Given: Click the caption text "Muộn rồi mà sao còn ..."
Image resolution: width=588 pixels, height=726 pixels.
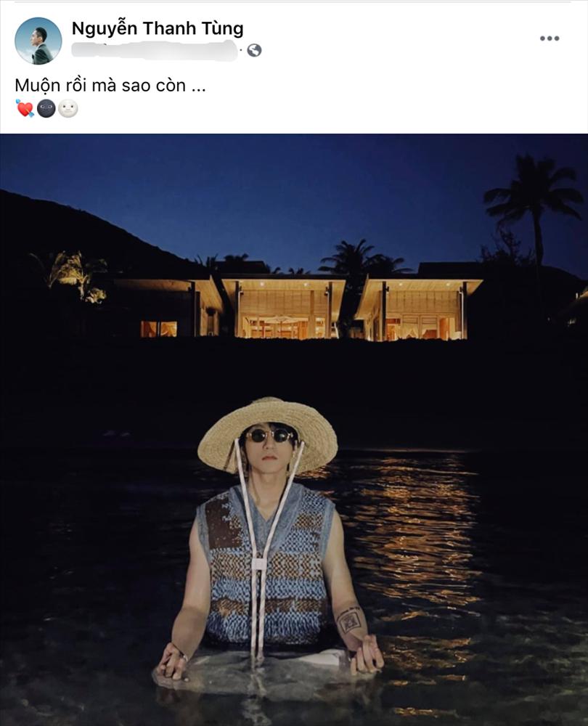Looking at the screenshot, I should (x=110, y=85).
